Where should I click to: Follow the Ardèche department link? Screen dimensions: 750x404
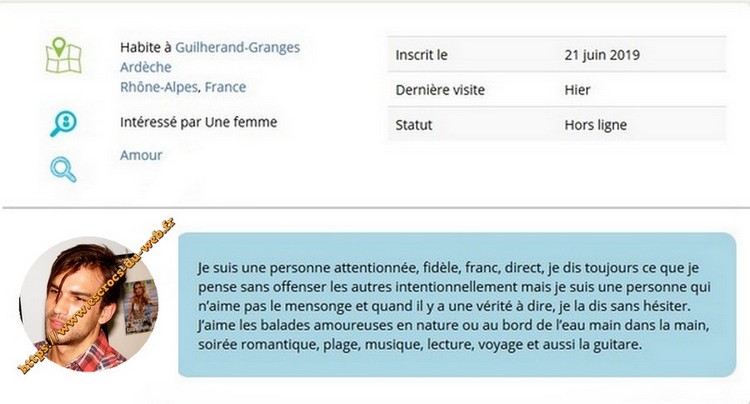(x=145, y=67)
